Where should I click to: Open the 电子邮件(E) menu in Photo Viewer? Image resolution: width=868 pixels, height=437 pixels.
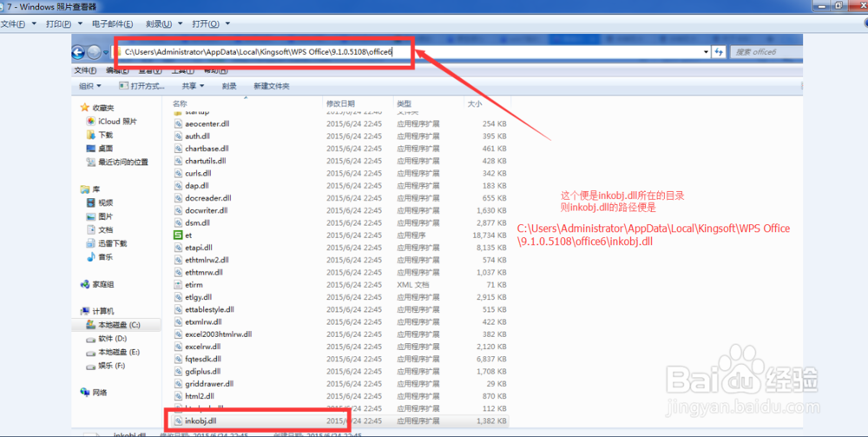112,23
